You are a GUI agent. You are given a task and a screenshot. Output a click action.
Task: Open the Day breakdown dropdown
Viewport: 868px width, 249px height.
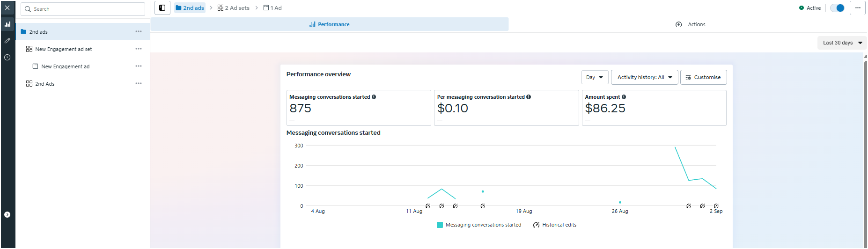595,77
